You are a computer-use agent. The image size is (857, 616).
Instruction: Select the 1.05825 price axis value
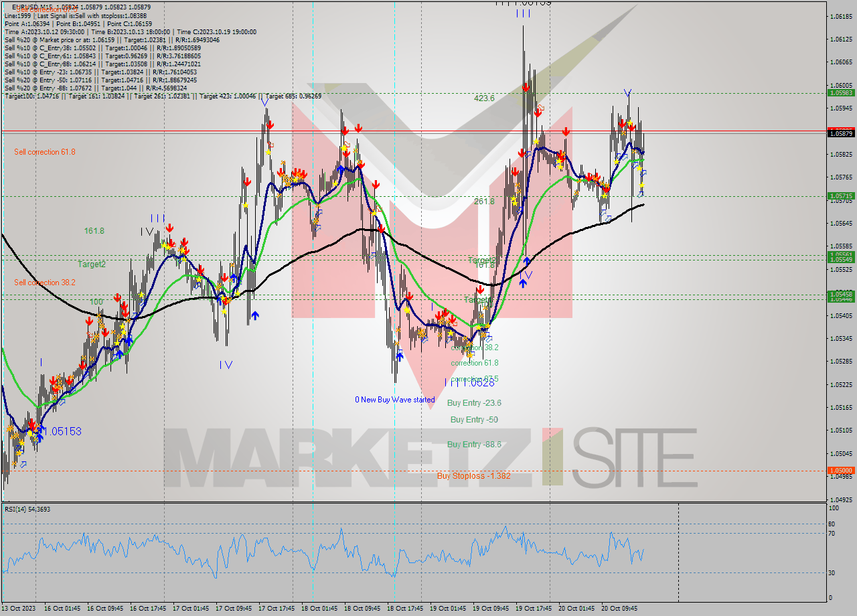(x=840, y=154)
